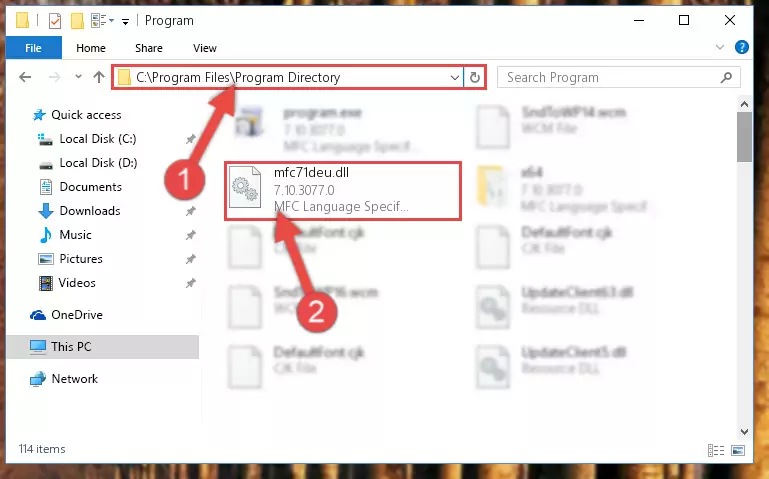Click the Network icon in sidebar
The image size is (769, 479).
38,379
